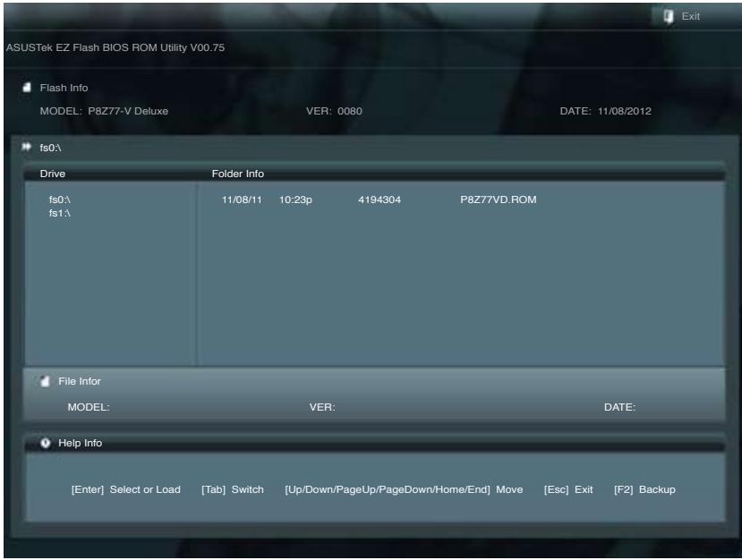
Task: Select the fs0:\ drive in Drive list
Action: 58,200
